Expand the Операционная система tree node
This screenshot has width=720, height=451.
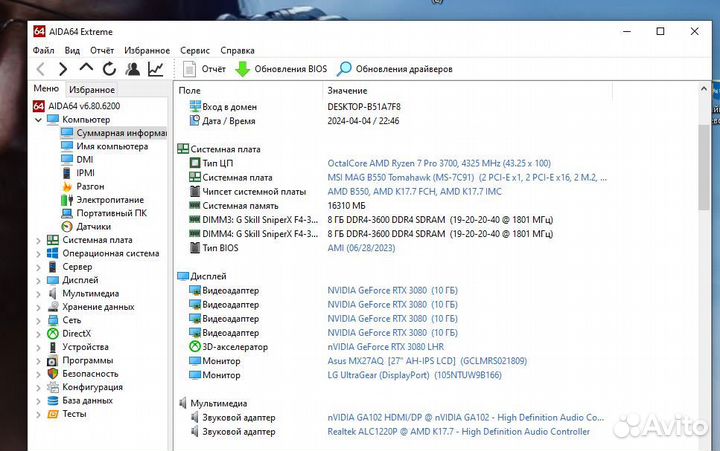[38, 254]
